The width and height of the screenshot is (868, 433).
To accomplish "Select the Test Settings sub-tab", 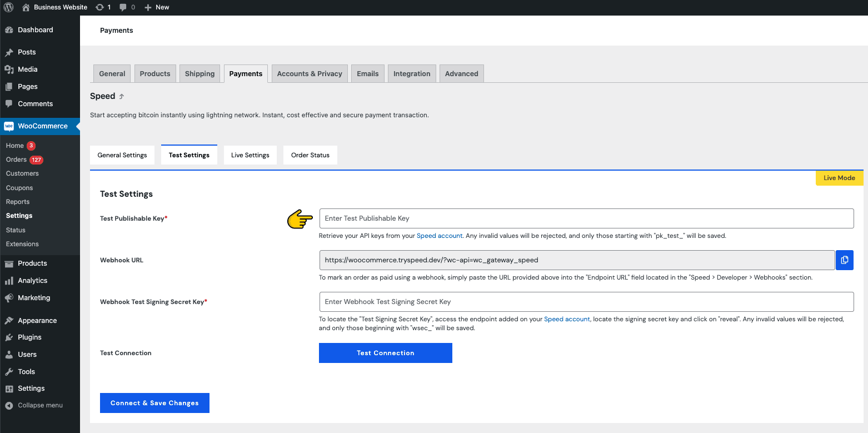I will tap(189, 155).
